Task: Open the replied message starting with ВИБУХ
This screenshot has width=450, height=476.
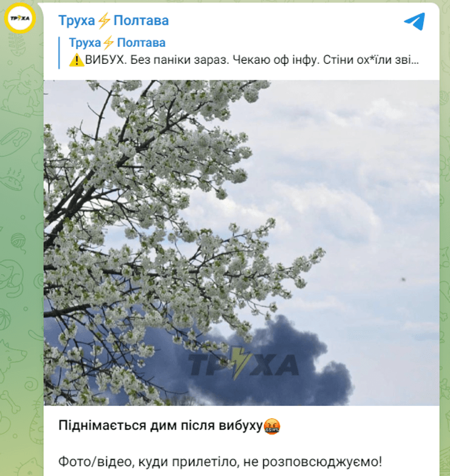Action: point(244,60)
